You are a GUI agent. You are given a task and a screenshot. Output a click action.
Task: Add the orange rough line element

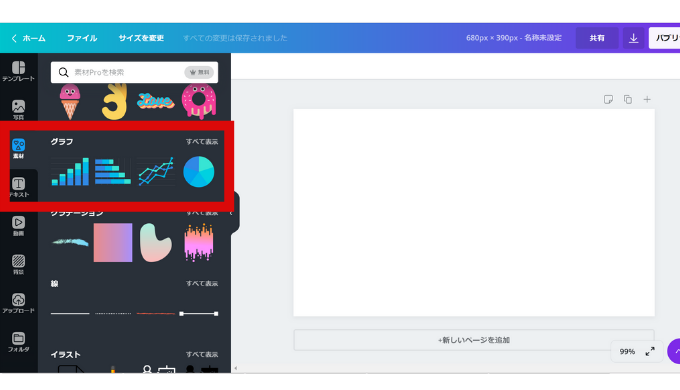click(156, 313)
